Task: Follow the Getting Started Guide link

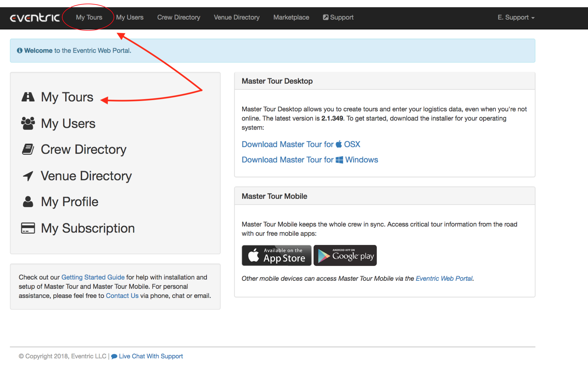Action: coord(93,277)
